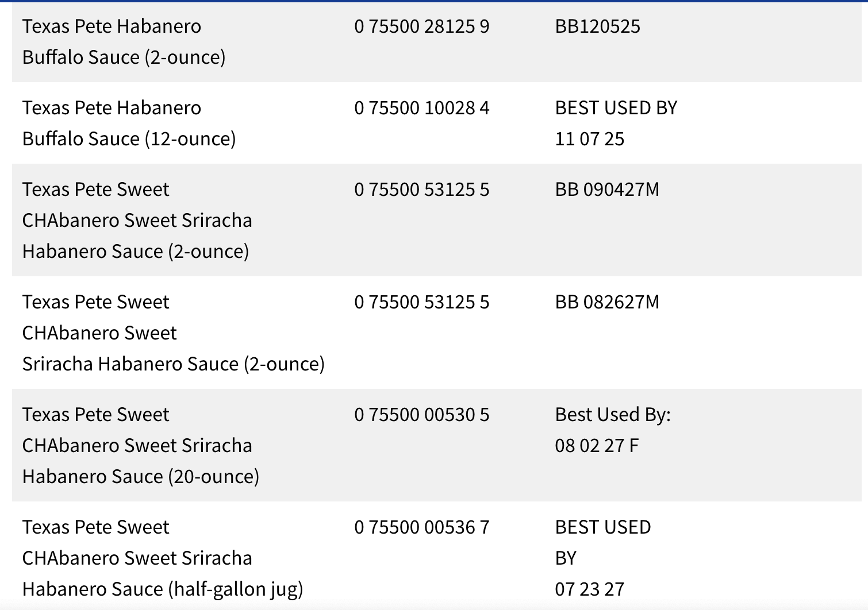
Task: Select the BB 082627M date code
Action: coord(607,302)
